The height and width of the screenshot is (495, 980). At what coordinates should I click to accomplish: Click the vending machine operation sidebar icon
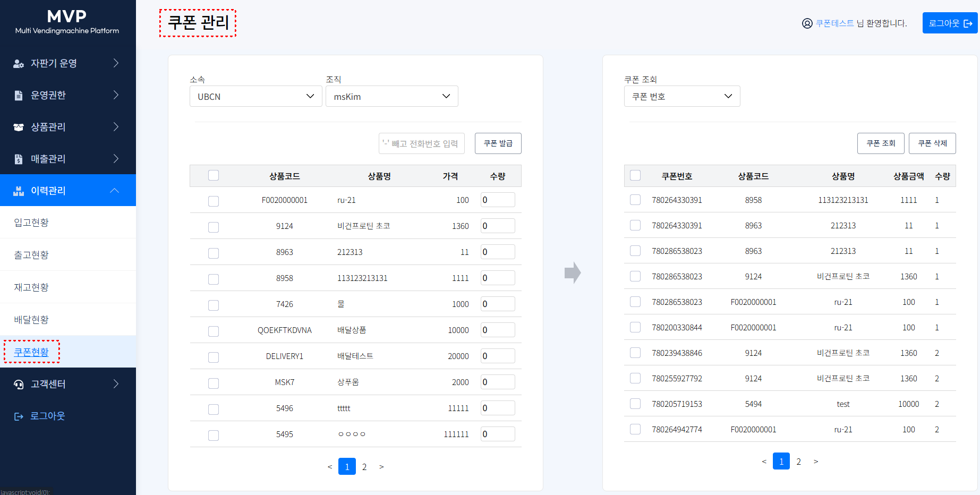[19, 64]
